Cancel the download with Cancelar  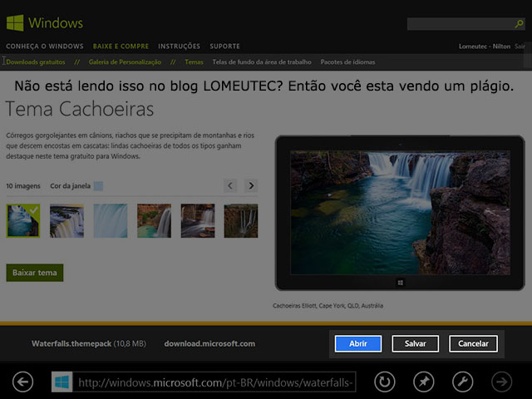(x=473, y=343)
